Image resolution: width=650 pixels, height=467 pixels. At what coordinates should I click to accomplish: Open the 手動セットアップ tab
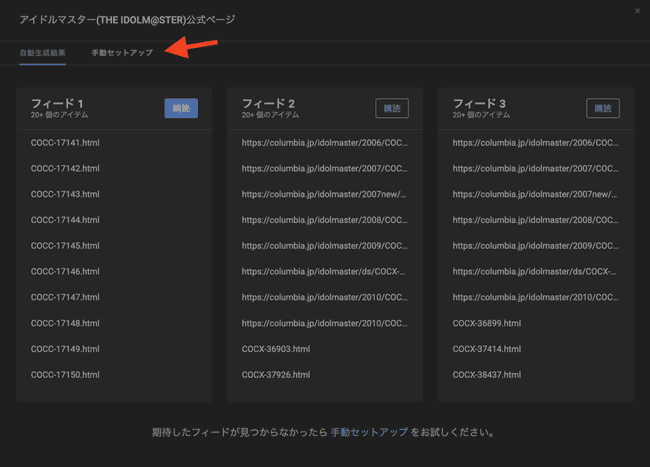(122, 52)
